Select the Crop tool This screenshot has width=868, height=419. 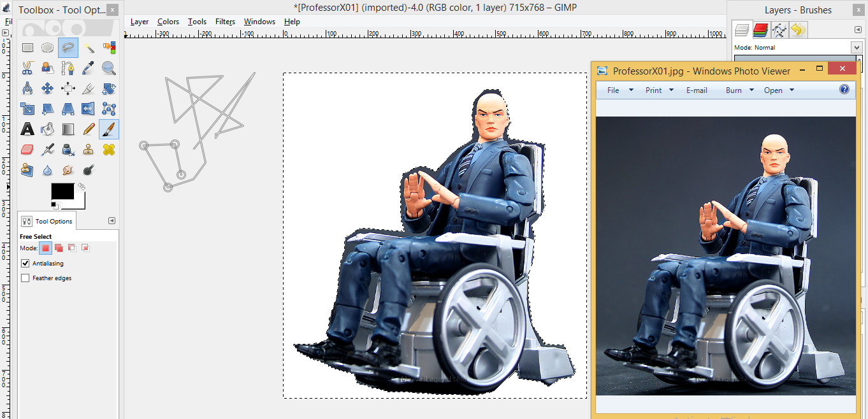point(89,88)
